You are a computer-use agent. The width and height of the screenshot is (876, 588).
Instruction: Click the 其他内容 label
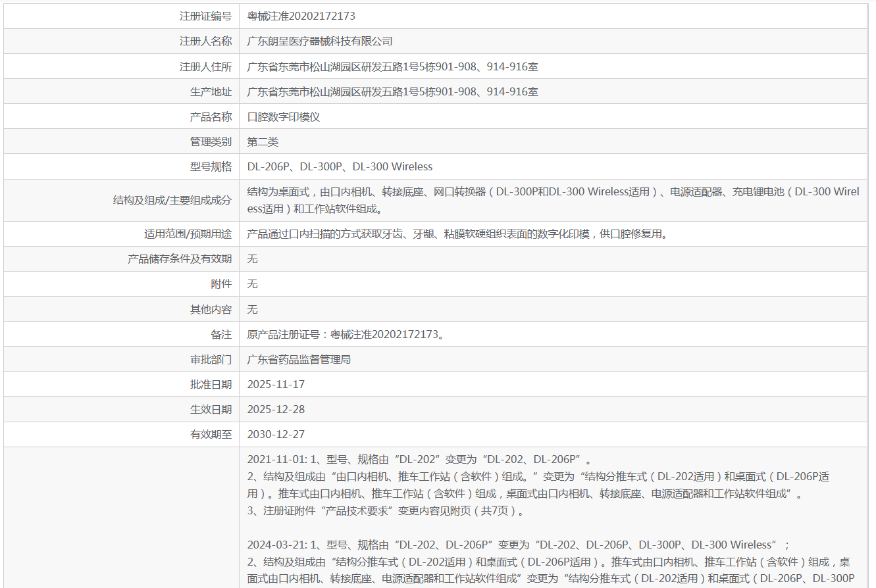tap(211, 309)
